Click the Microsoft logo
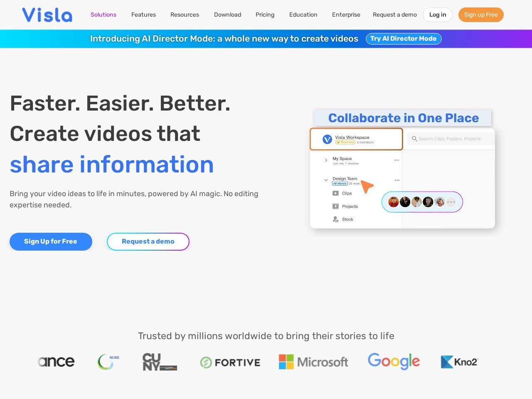The width and height of the screenshot is (532, 399). 313,362
